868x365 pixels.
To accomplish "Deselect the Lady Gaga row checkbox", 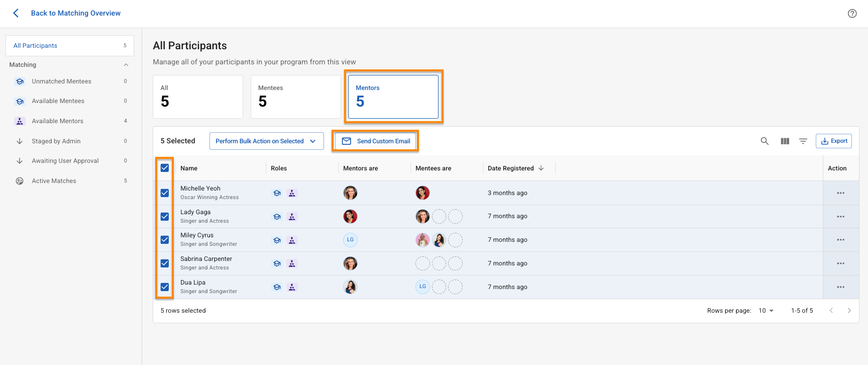I will (x=165, y=217).
